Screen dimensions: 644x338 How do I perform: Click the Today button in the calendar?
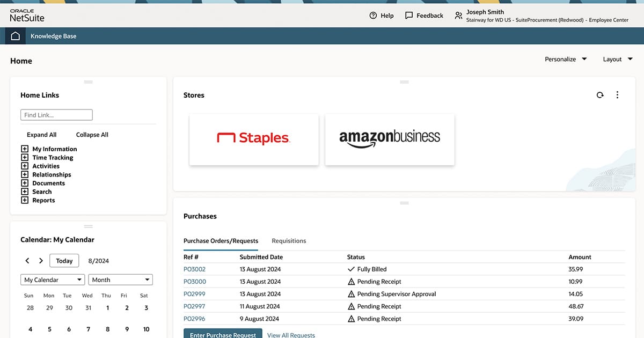click(x=64, y=260)
